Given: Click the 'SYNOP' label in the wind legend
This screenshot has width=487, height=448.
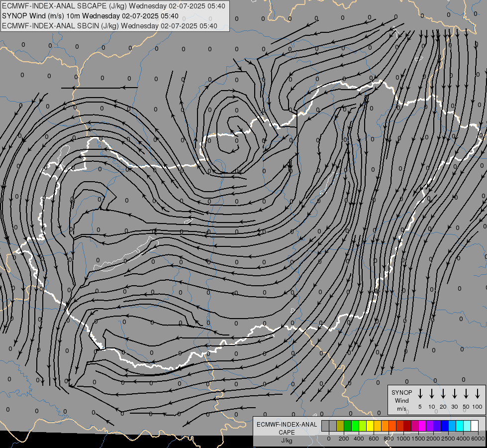Looking at the screenshot, I should (x=401, y=393).
